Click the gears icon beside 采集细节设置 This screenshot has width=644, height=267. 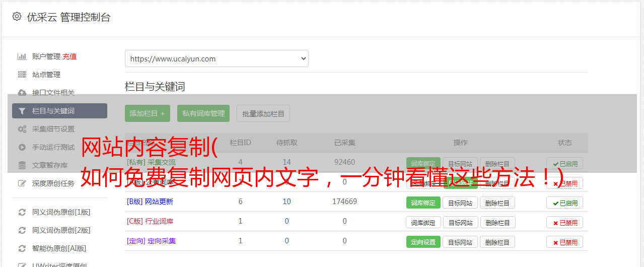pyautogui.click(x=22, y=129)
